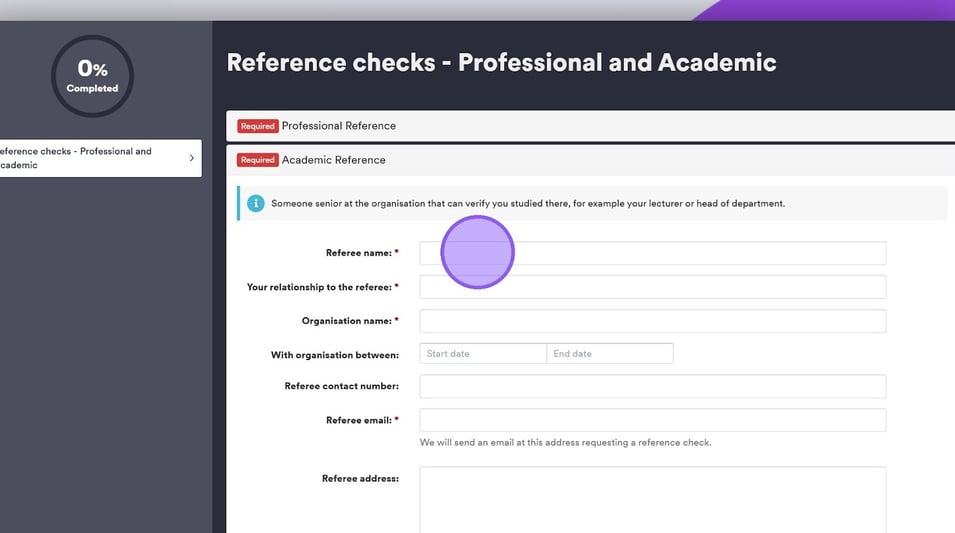955x533 pixels.
Task: Click inside the Referee address text area
Action: (652, 499)
